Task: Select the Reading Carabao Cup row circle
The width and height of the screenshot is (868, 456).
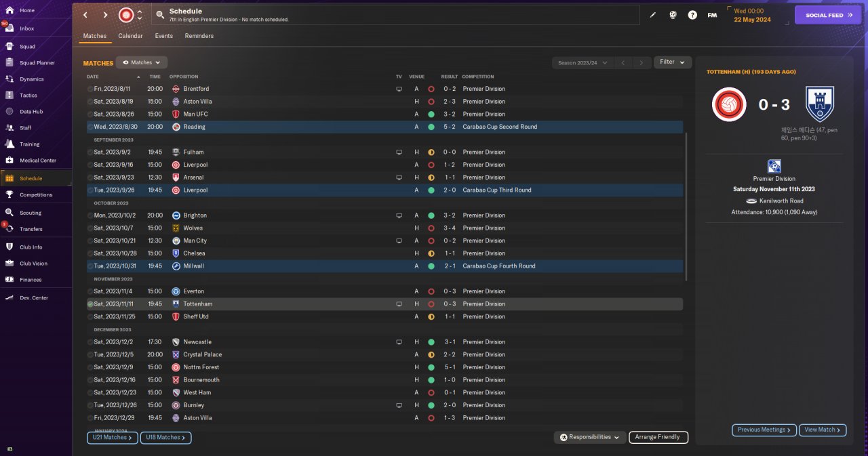Action: click(90, 127)
